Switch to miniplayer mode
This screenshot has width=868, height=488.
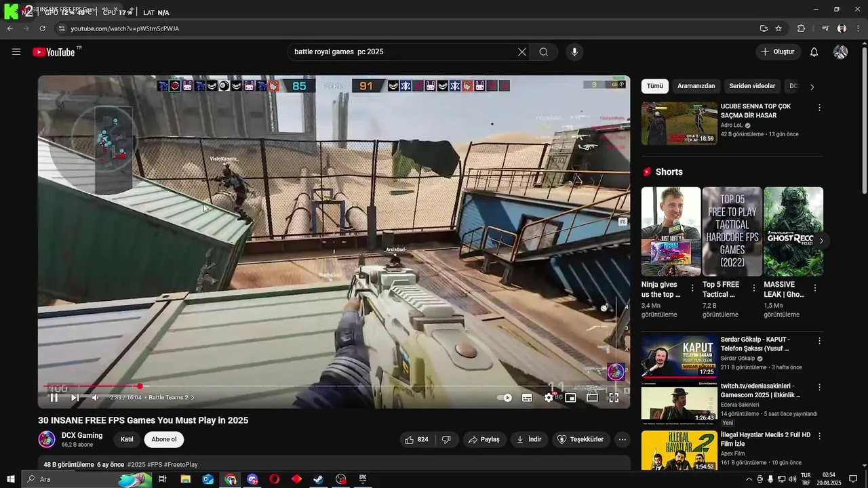tap(570, 398)
